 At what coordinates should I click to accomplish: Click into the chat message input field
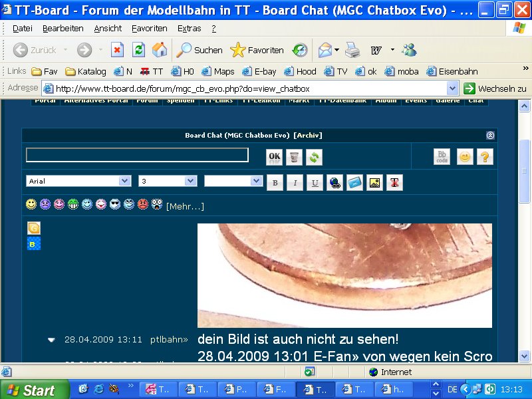(x=138, y=155)
